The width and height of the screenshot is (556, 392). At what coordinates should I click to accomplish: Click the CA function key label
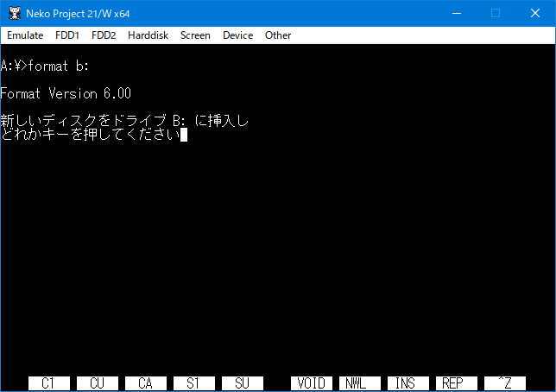click(x=146, y=383)
